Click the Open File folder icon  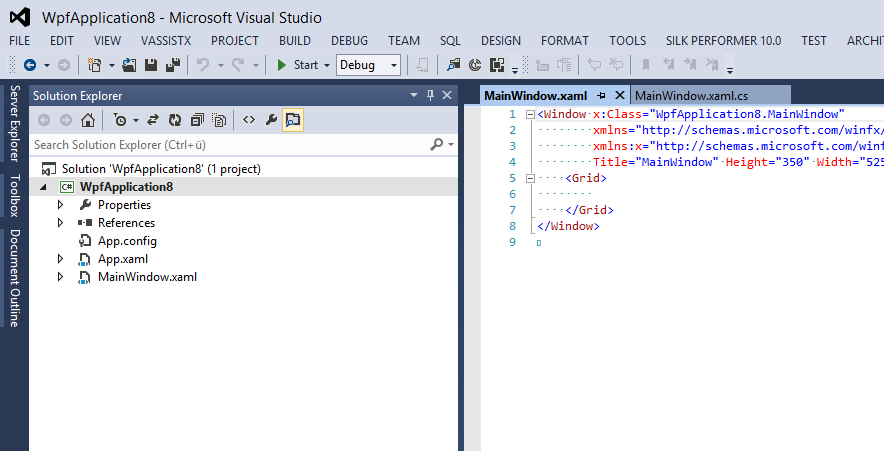129,65
